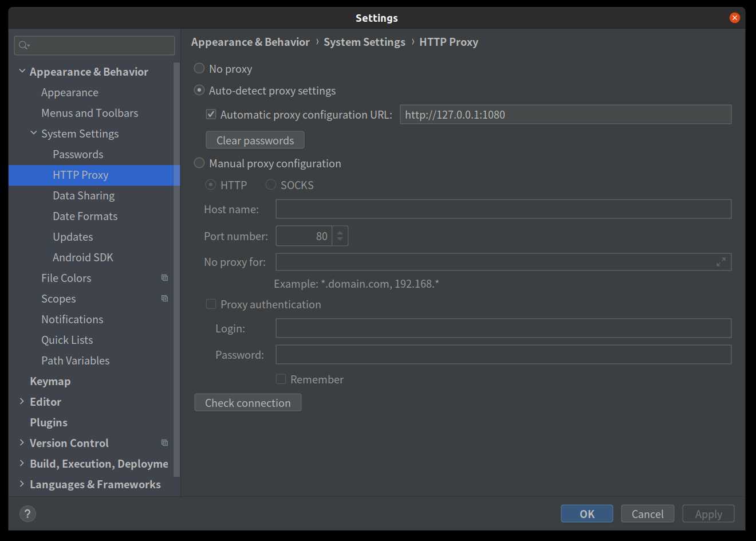Uncheck Automatic proxy configuration URL checkbox
The height and width of the screenshot is (541, 756).
click(x=211, y=114)
